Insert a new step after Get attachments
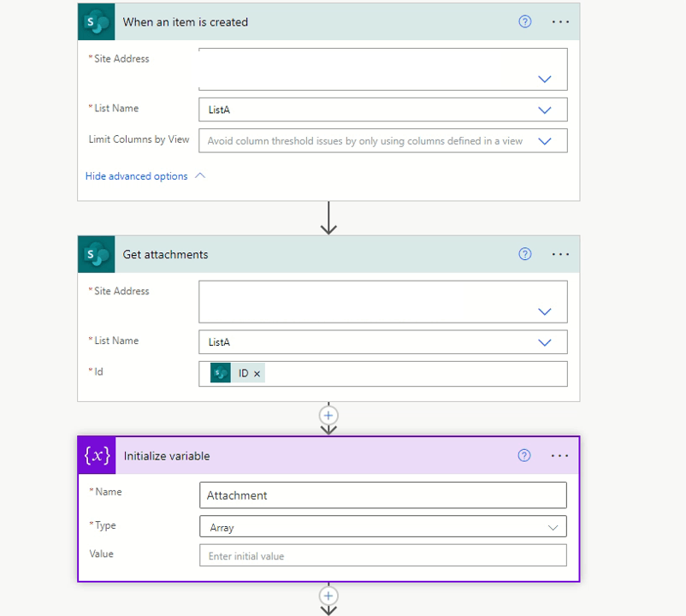The width and height of the screenshot is (686, 616). pyautogui.click(x=328, y=415)
